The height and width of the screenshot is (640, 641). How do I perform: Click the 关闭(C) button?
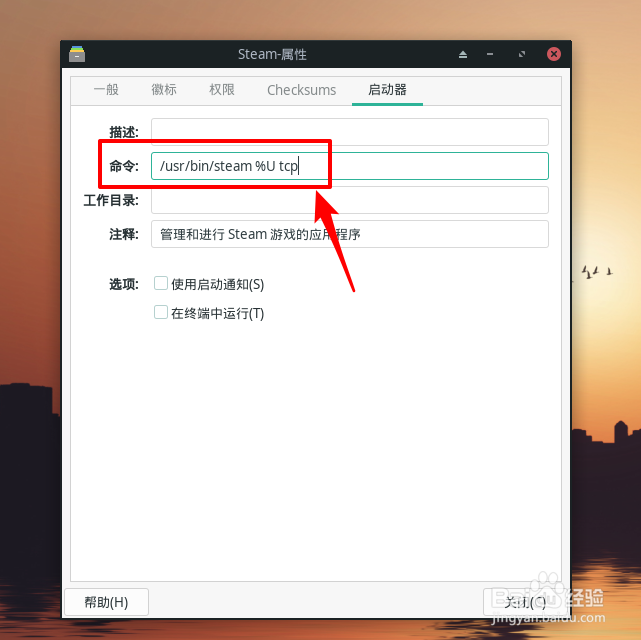[525, 602]
